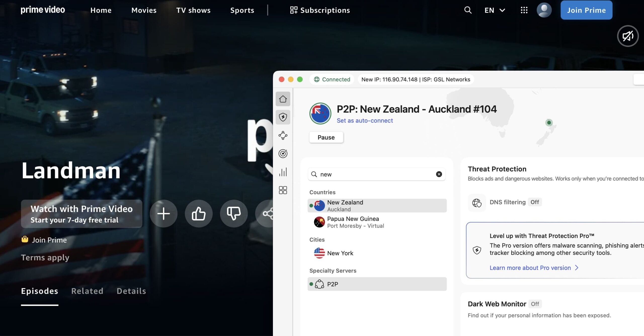Viewport: 644px width, 336px height.
Task: Add Landman to watchlist with plus icon
Action: (x=164, y=214)
